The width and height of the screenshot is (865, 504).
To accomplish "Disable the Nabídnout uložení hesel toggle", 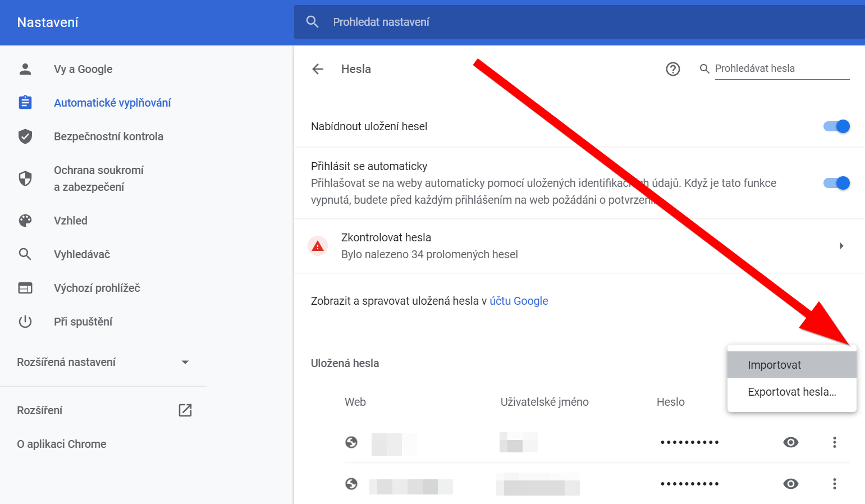I will 836,126.
